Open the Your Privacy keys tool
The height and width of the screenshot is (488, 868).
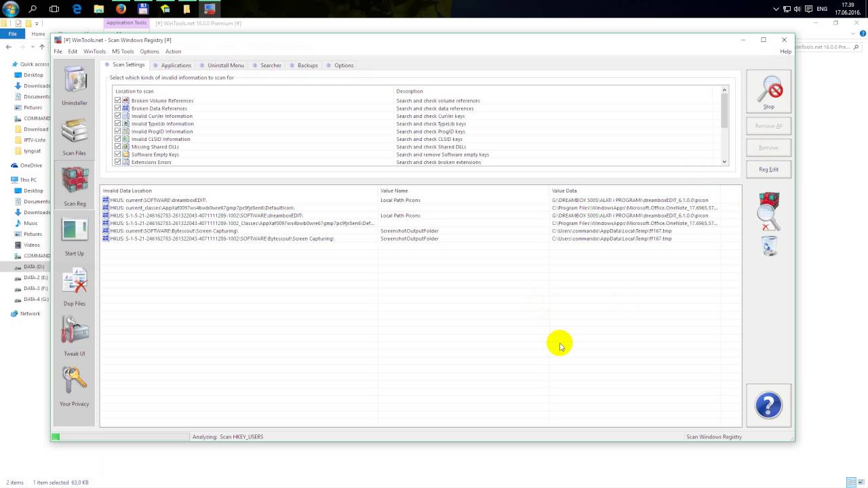tap(75, 386)
